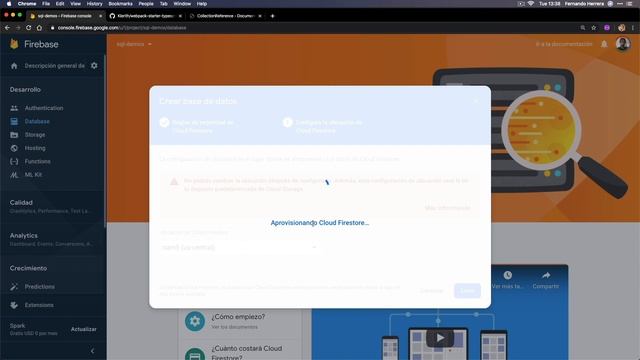
Task: Close the create database dialog
Action: (x=476, y=100)
